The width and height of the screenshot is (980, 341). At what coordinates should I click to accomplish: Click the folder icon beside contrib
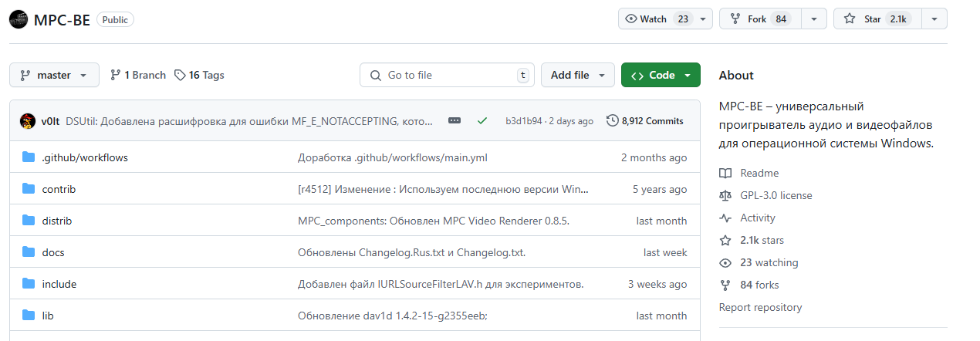[29, 189]
